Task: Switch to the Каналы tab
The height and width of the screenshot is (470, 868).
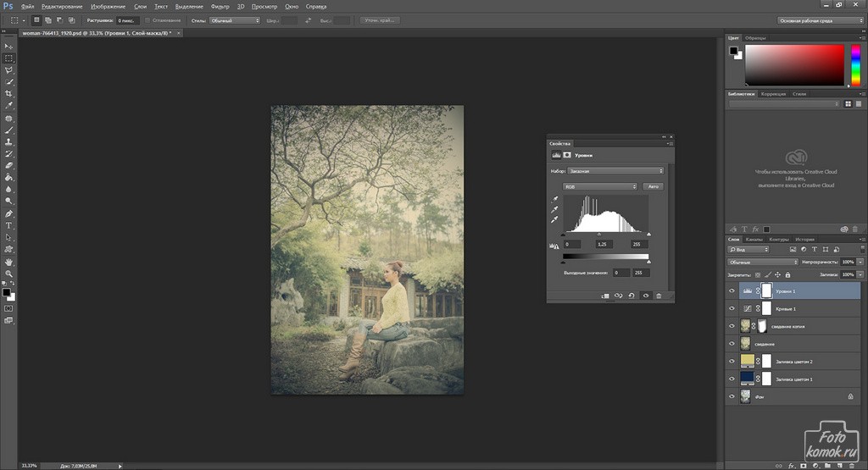Action: click(754, 239)
